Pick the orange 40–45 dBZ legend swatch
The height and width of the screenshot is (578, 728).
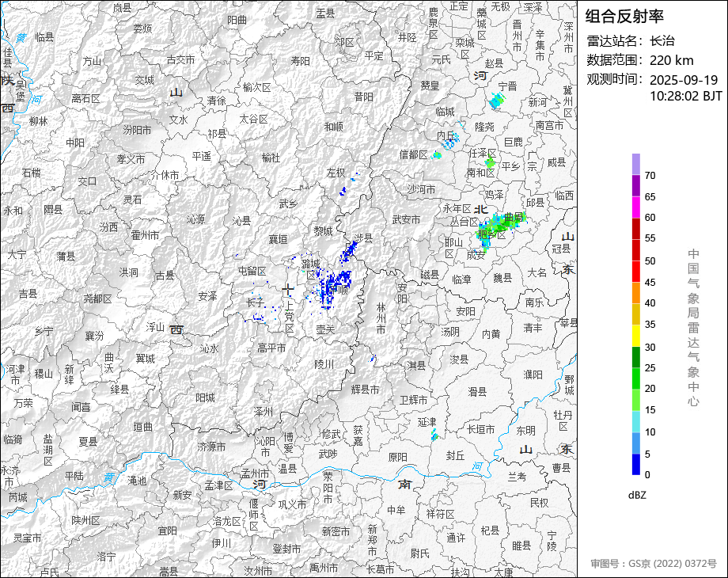636,293
